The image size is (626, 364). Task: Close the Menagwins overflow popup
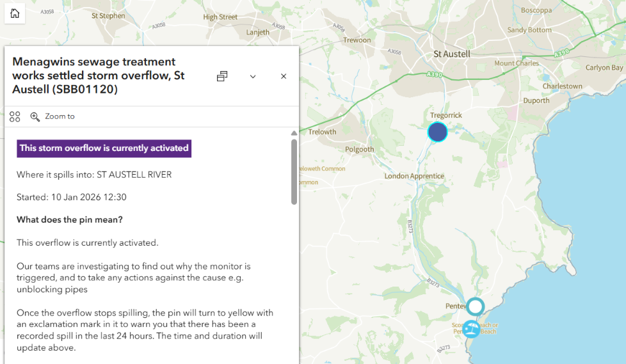click(x=284, y=76)
